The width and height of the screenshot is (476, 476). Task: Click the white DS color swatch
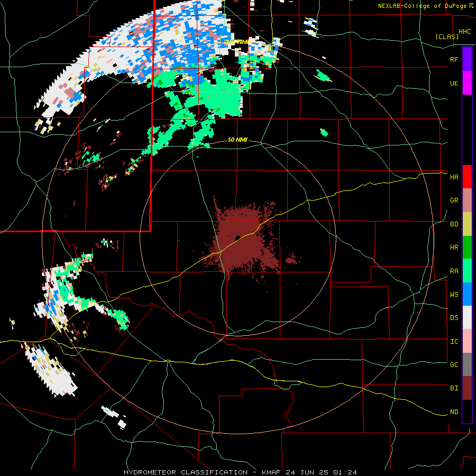click(x=467, y=317)
